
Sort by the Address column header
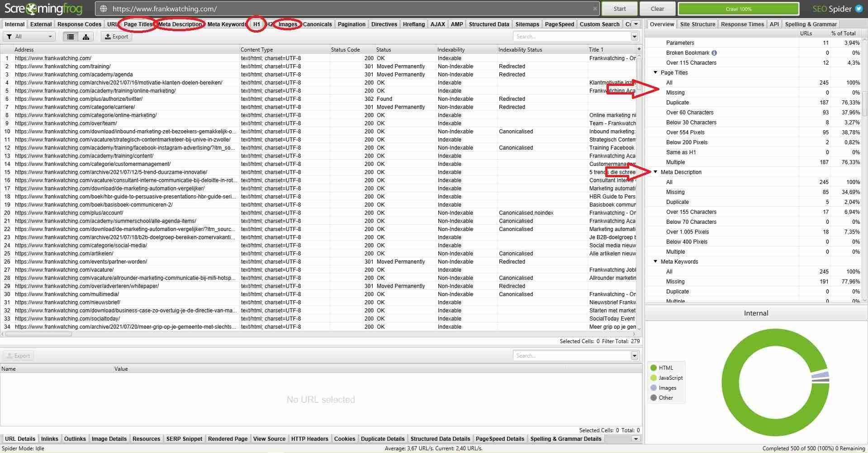click(126, 50)
